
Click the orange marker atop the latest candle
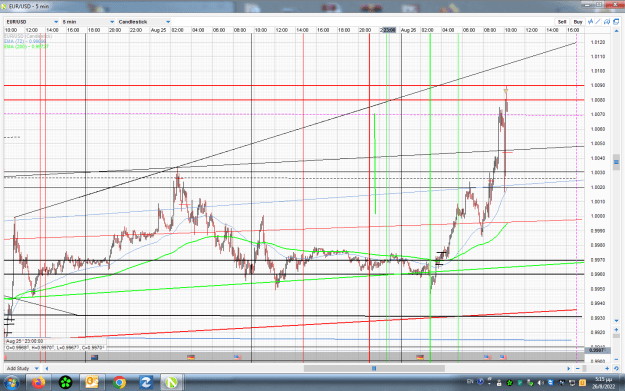point(506,91)
